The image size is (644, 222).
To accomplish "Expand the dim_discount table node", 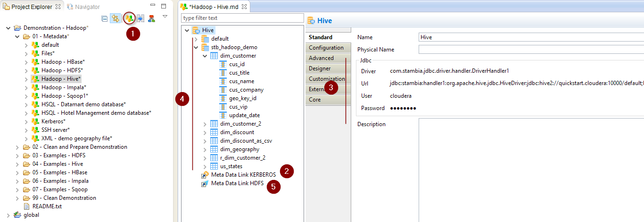I will coord(205,132).
